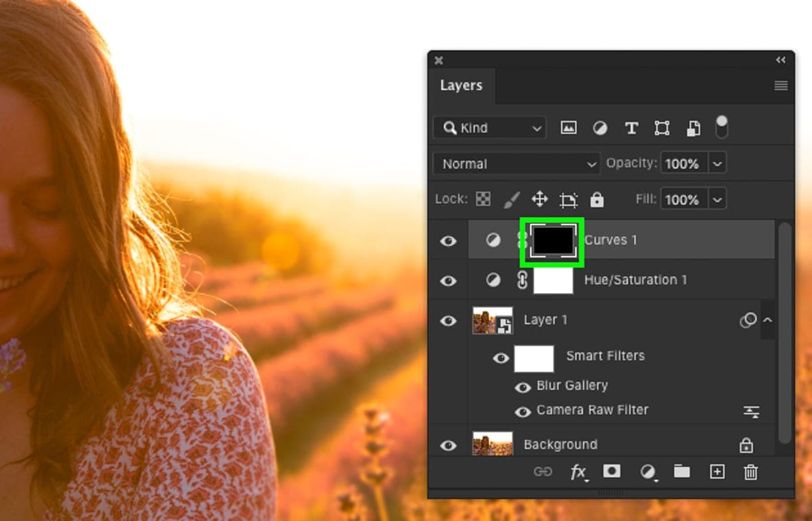Filter layers by adjustment layers
This screenshot has width=812, height=521.
(600, 128)
